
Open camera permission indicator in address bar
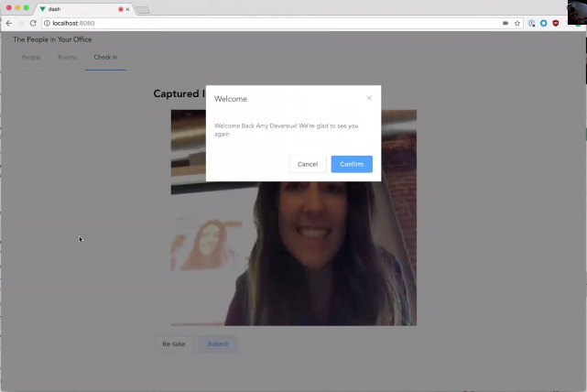[x=505, y=23]
